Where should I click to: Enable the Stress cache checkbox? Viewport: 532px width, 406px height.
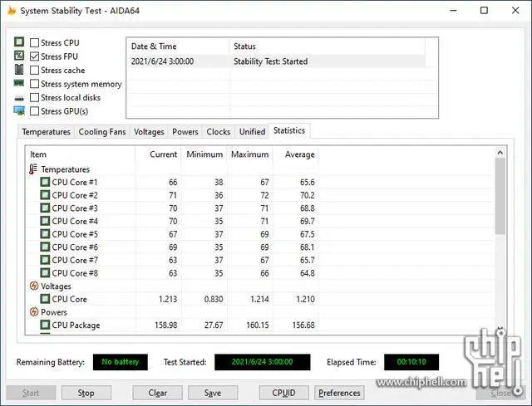pyautogui.click(x=34, y=70)
